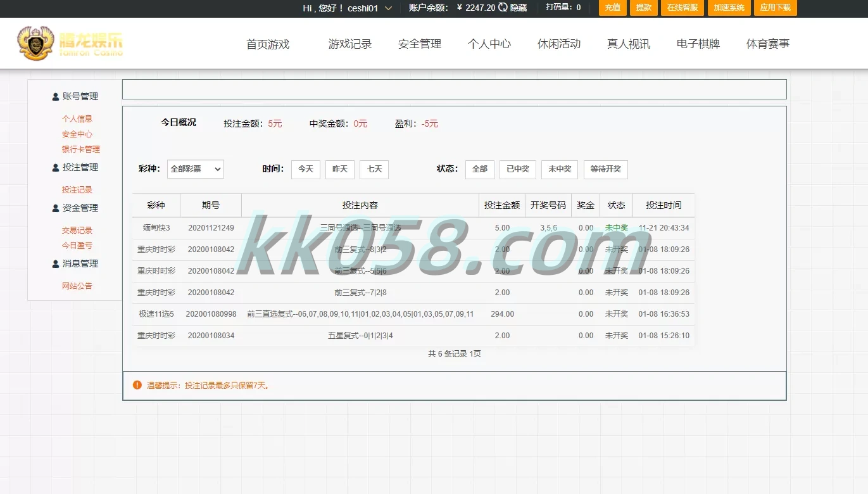The image size is (868, 494).
Task: Open the 个人中心 menu
Action: click(489, 44)
